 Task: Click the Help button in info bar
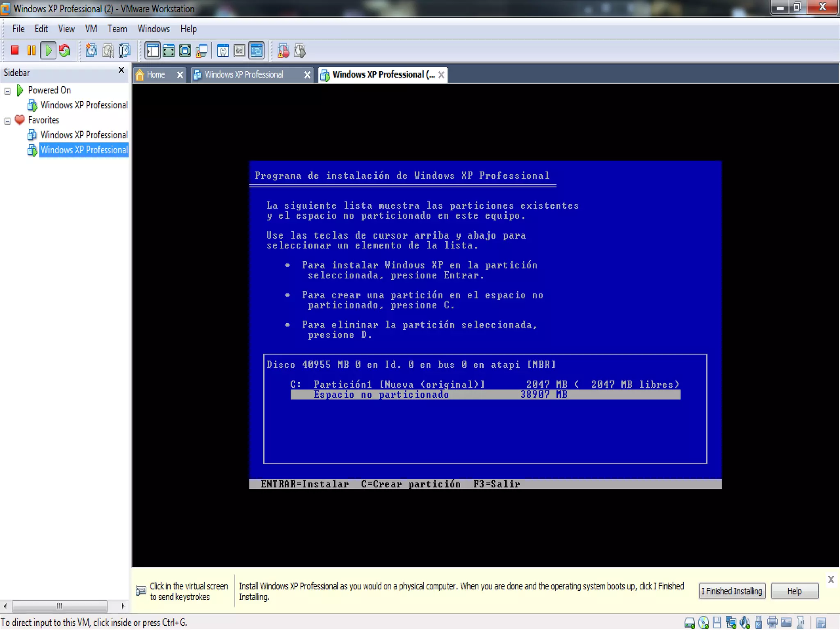794,591
